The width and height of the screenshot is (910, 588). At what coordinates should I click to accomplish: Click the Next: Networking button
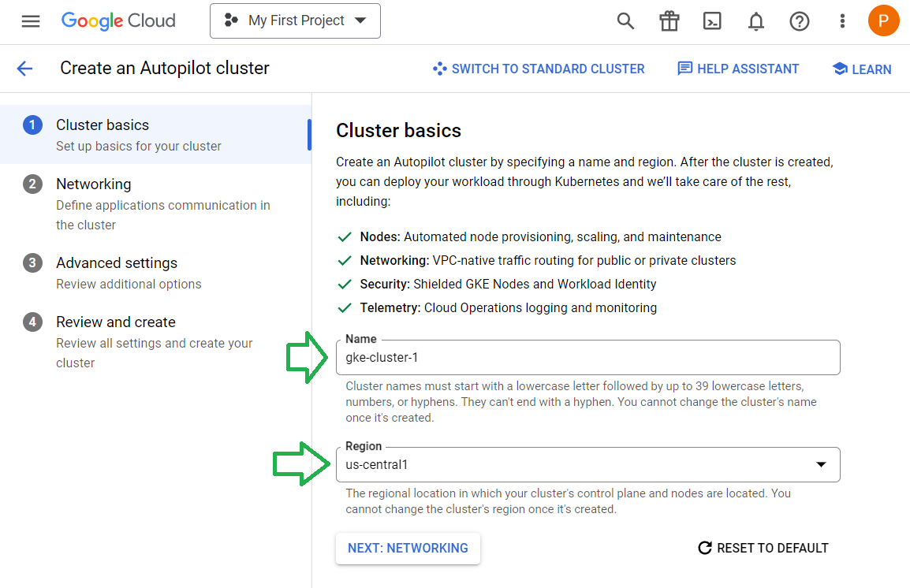point(408,549)
